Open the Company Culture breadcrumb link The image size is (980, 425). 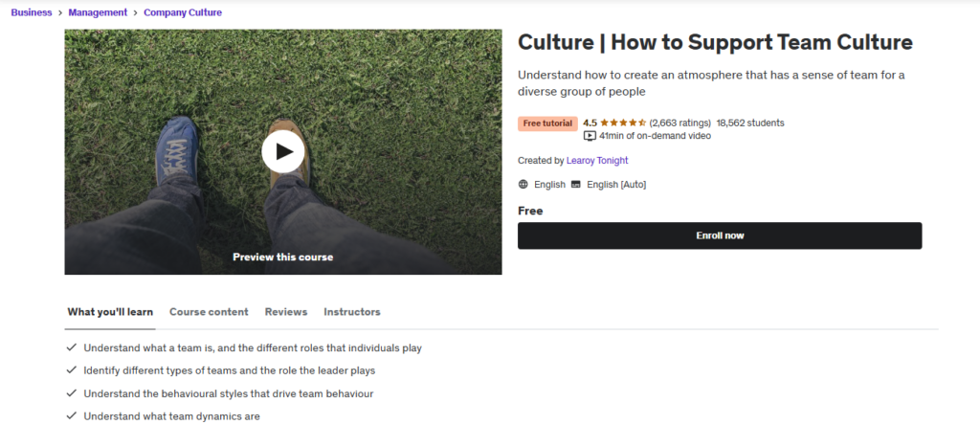[x=183, y=12]
